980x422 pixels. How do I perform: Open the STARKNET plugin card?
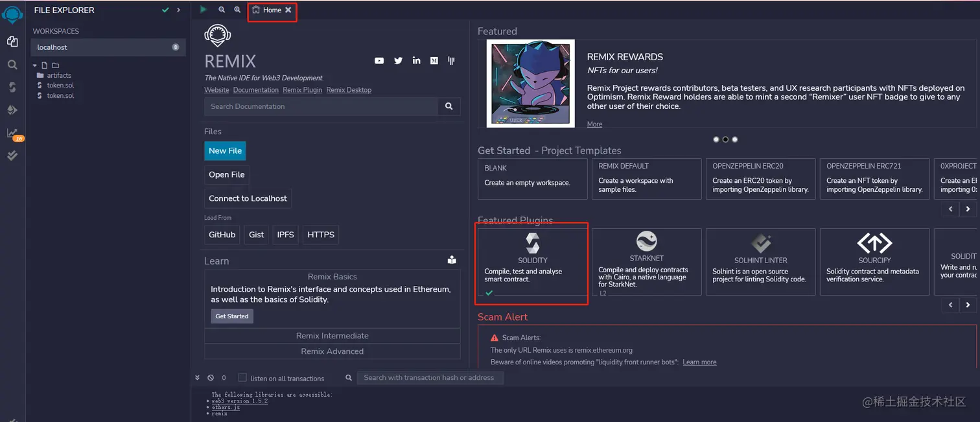(647, 262)
